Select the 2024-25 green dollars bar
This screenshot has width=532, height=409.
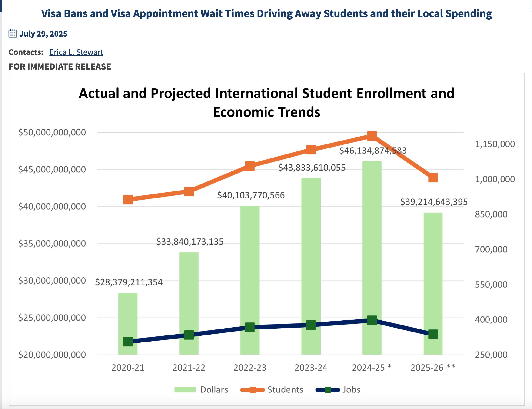point(372,243)
